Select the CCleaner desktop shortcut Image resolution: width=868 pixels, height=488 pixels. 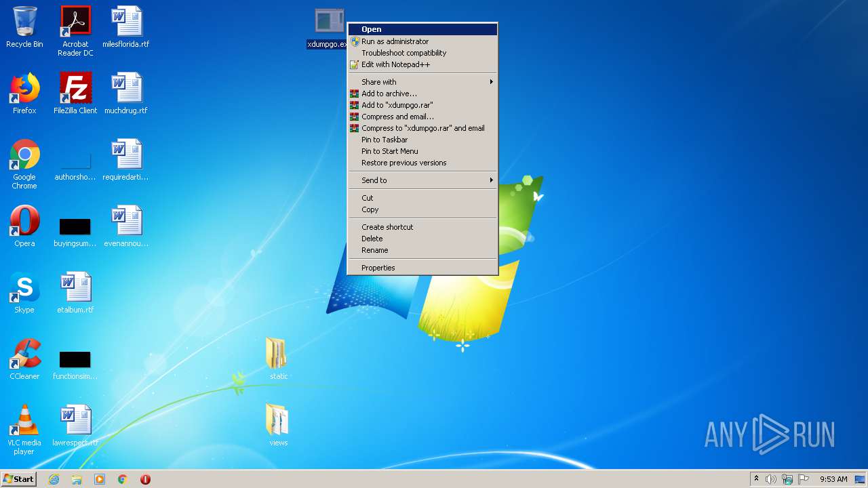(x=24, y=354)
